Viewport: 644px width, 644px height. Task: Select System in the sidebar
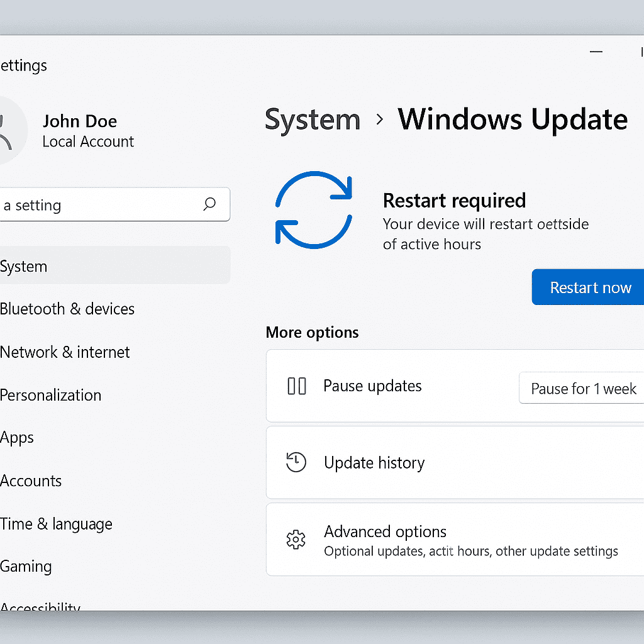(24, 266)
